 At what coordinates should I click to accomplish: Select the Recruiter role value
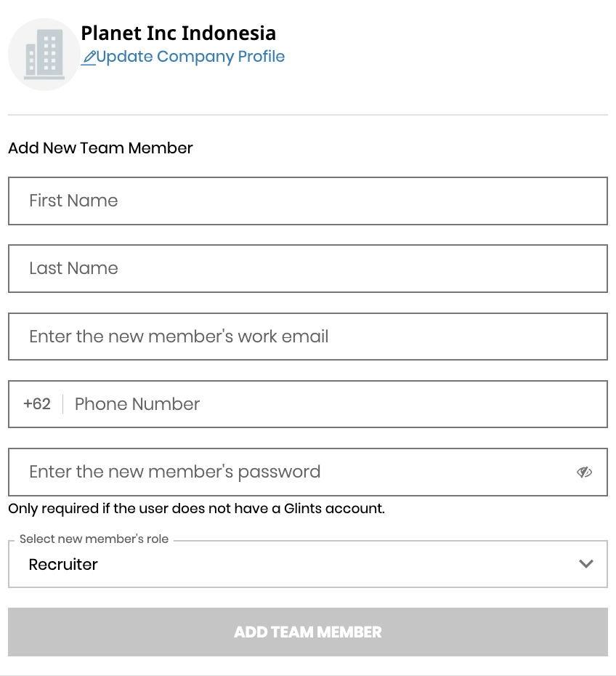pos(63,564)
